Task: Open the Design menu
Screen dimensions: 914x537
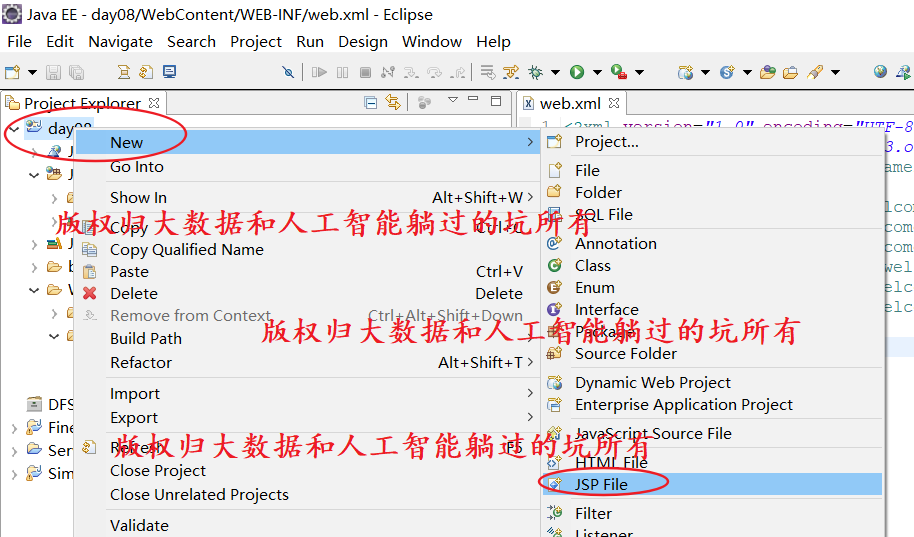Action: coord(363,42)
